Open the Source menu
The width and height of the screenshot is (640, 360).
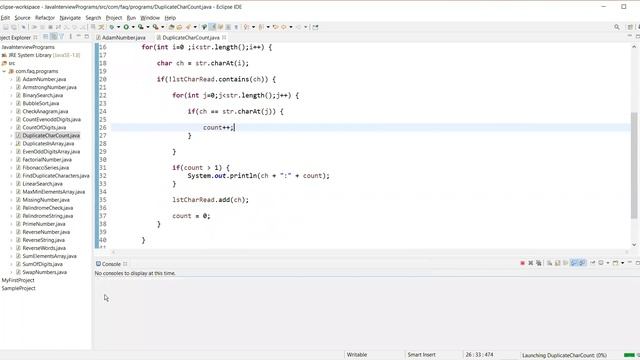22,18
